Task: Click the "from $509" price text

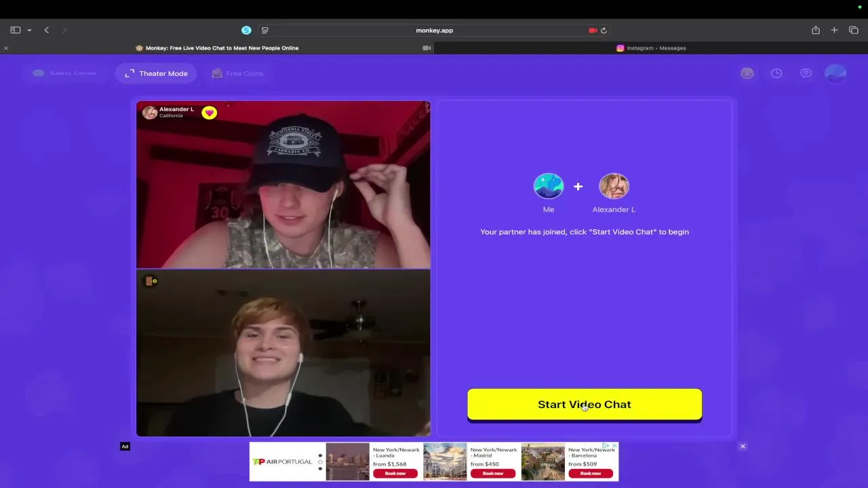Action: click(x=583, y=464)
